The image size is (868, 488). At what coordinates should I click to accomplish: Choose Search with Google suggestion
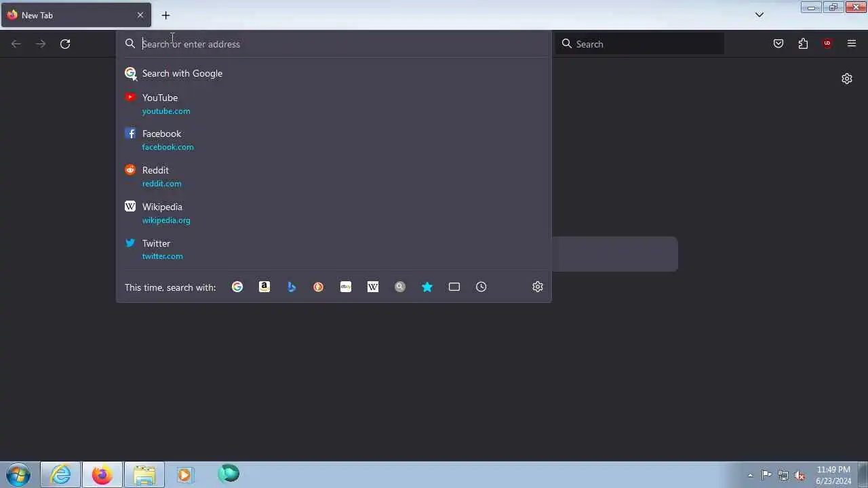(x=334, y=73)
